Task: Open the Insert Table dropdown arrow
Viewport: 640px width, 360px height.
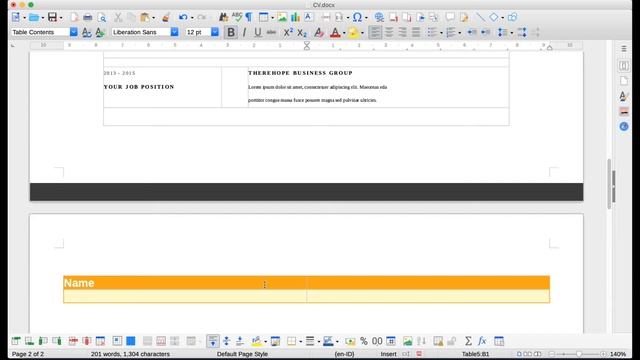Action: (272, 18)
